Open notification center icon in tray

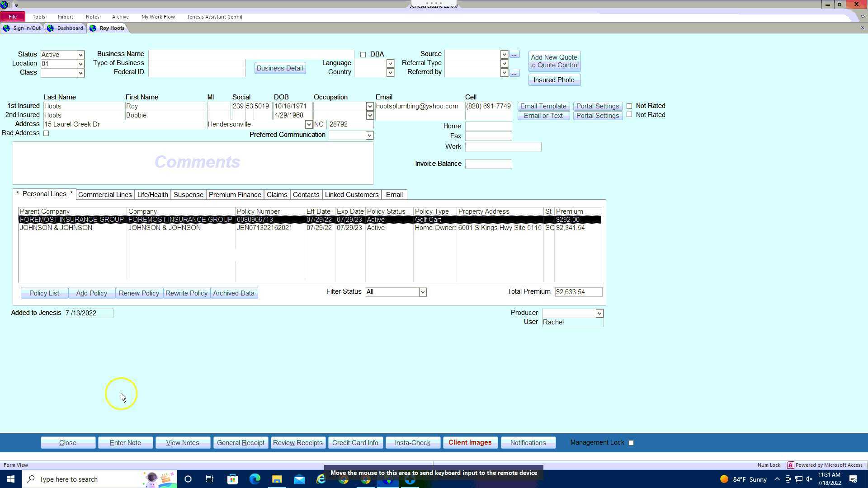853,479
